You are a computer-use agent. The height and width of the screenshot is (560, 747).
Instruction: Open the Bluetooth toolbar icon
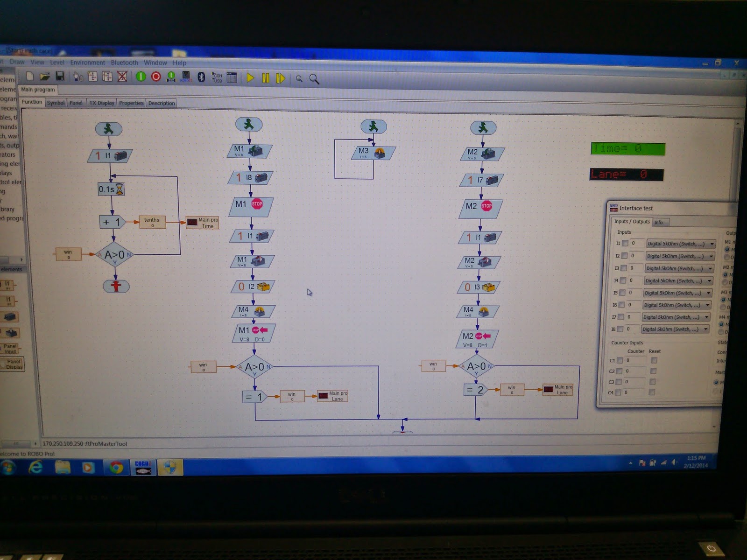201,77
